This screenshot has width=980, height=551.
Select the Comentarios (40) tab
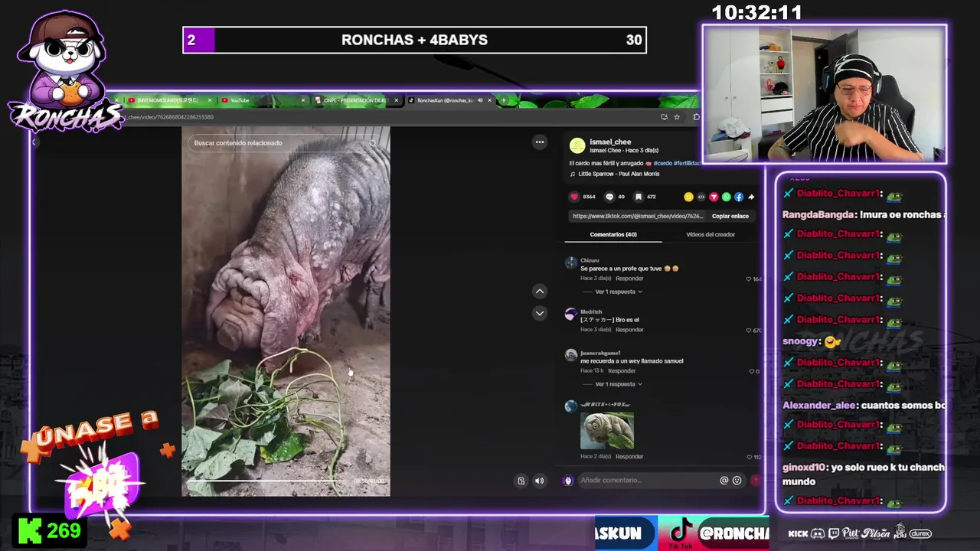point(613,234)
